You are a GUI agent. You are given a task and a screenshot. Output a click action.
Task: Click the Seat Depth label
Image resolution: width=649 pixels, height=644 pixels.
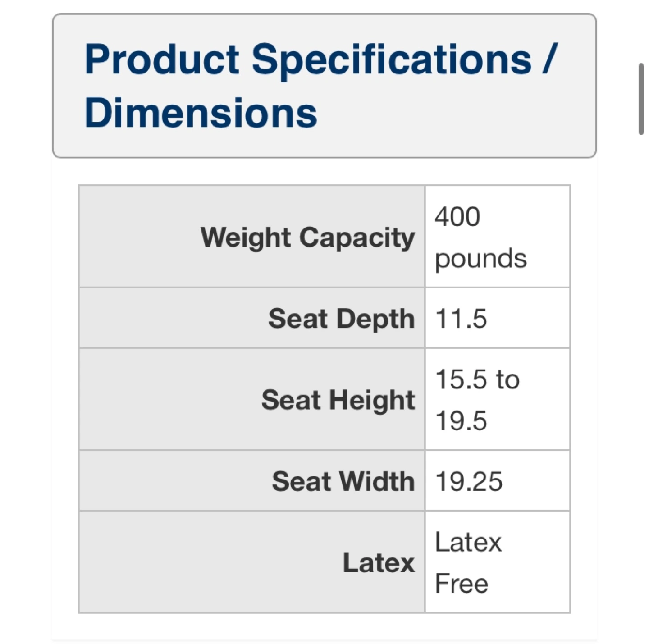point(341,319)
